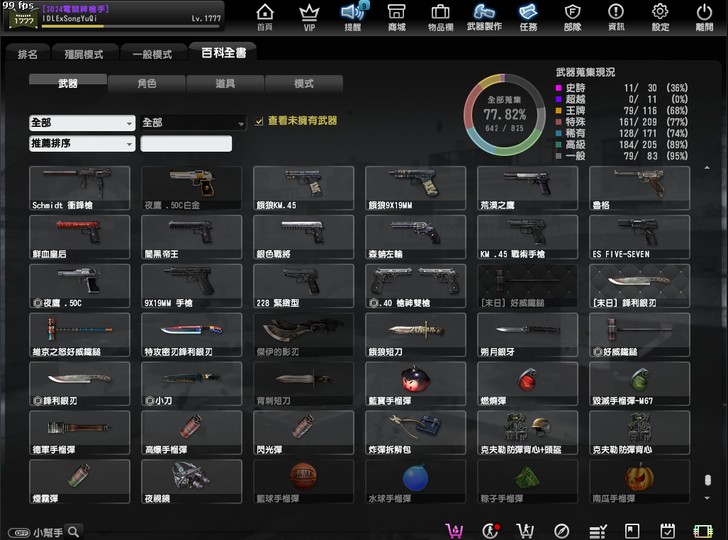Click the white cart with runner icon

(525, 530)
